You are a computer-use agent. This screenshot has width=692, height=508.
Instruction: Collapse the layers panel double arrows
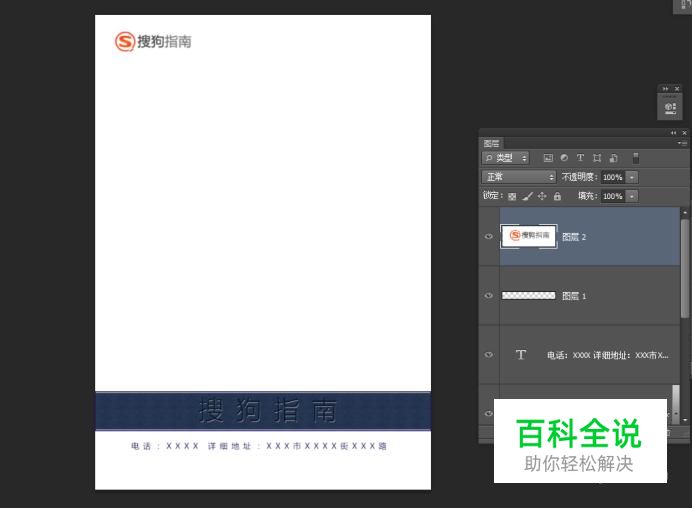[673, 133]
